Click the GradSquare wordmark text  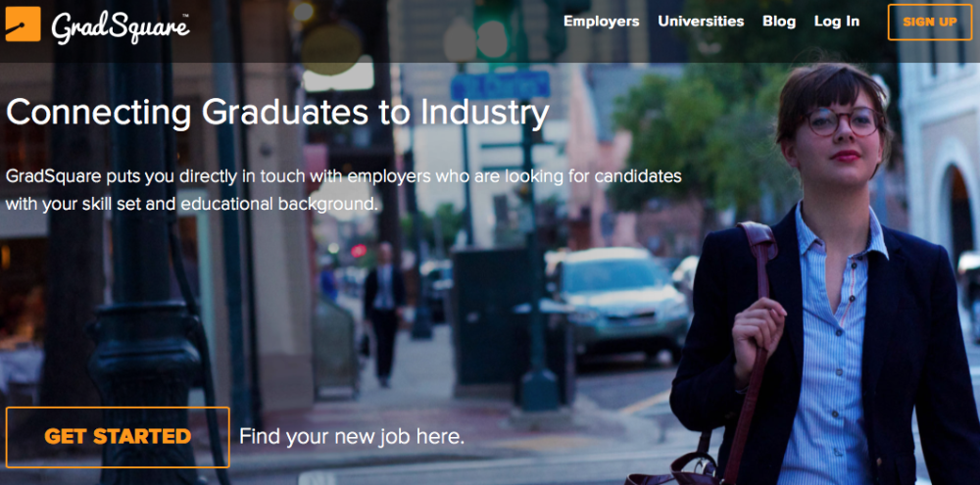point(120,26)
